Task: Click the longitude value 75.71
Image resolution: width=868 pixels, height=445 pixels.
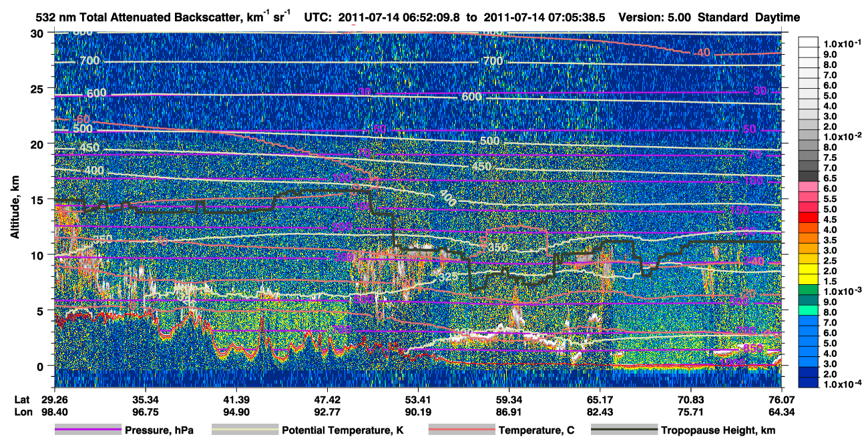Action: point(690,412)
